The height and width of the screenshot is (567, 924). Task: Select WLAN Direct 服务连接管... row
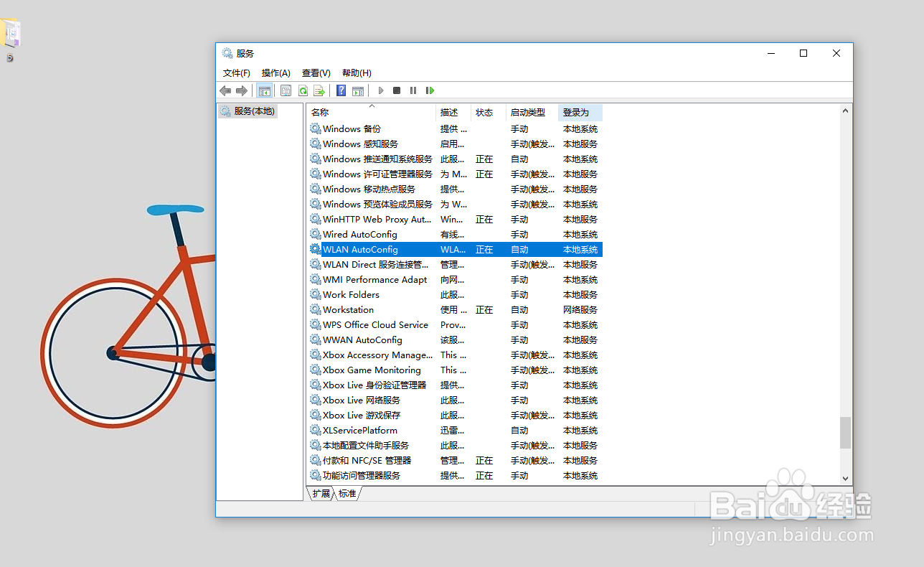(455, 264)
